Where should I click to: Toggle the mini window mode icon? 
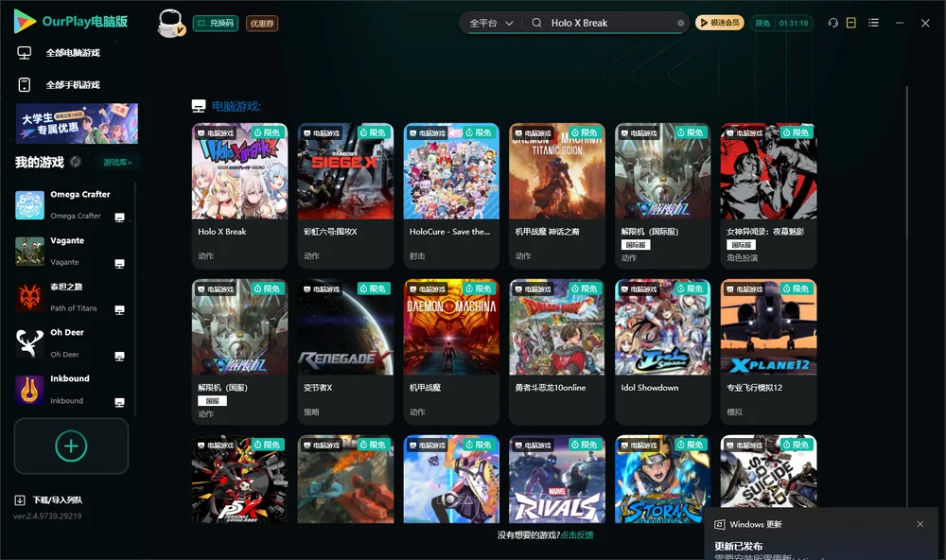(851, 23)
